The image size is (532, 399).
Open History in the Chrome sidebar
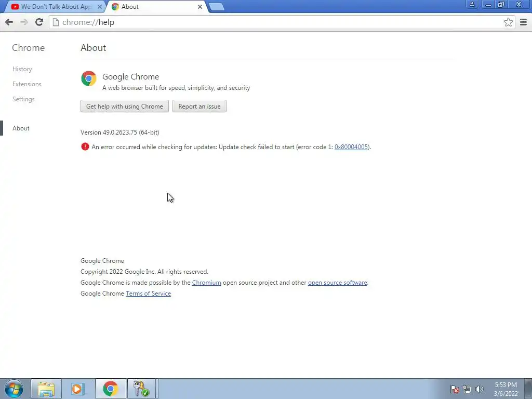(x=22, y=69)
